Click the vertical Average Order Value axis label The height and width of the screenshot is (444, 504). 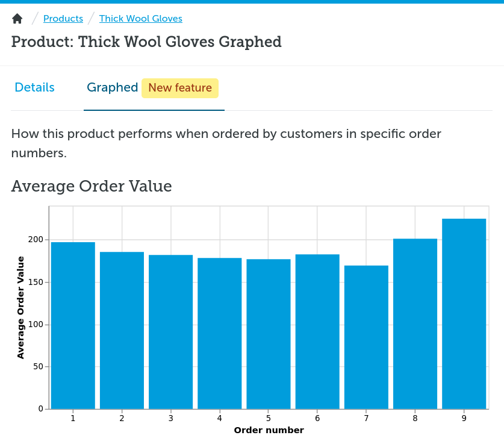pyautogui.click(x=21, y=307)
